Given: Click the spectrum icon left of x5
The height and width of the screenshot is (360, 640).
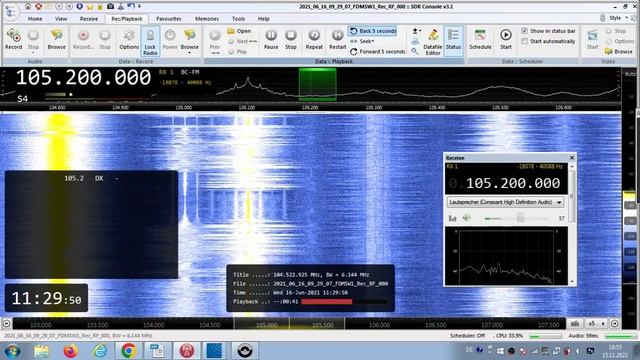Looking at the screenshot, I should click(575, 324).
